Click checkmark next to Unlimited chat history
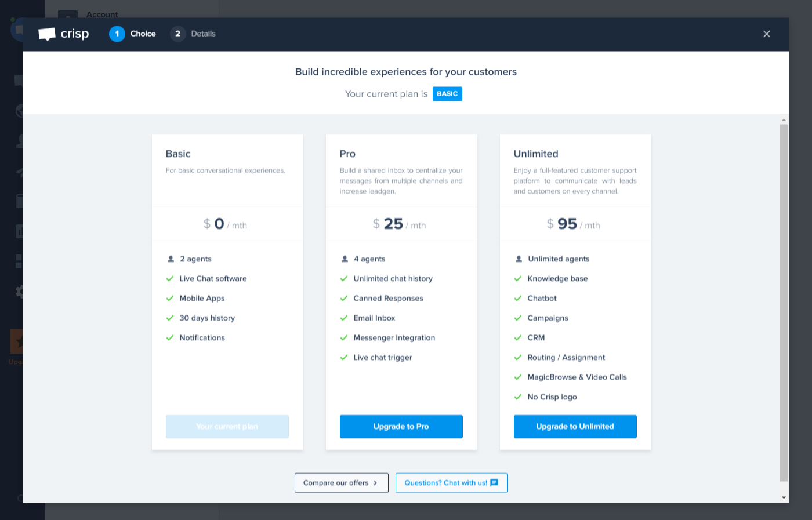This screenshot has height=520, width=812. (x=344, y=279)
